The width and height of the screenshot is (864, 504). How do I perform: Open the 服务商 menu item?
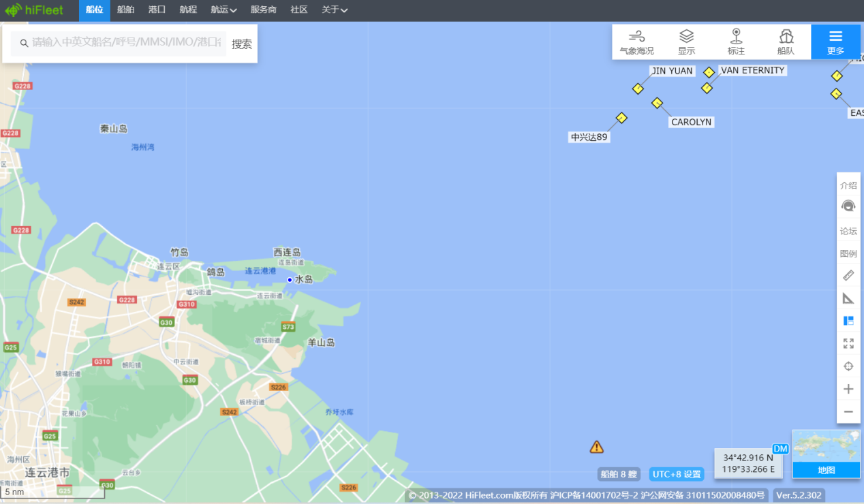click(264, 10)
